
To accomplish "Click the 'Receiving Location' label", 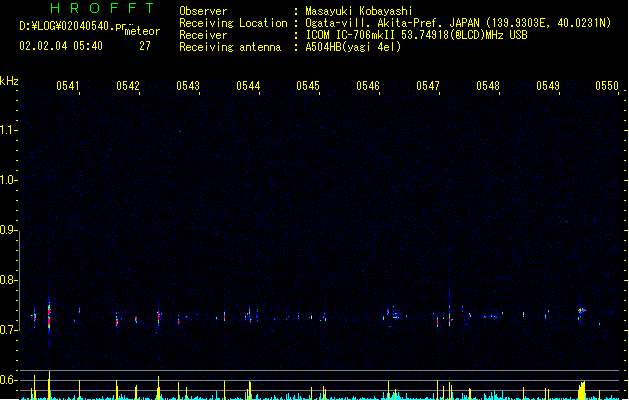I will [233, 23].
